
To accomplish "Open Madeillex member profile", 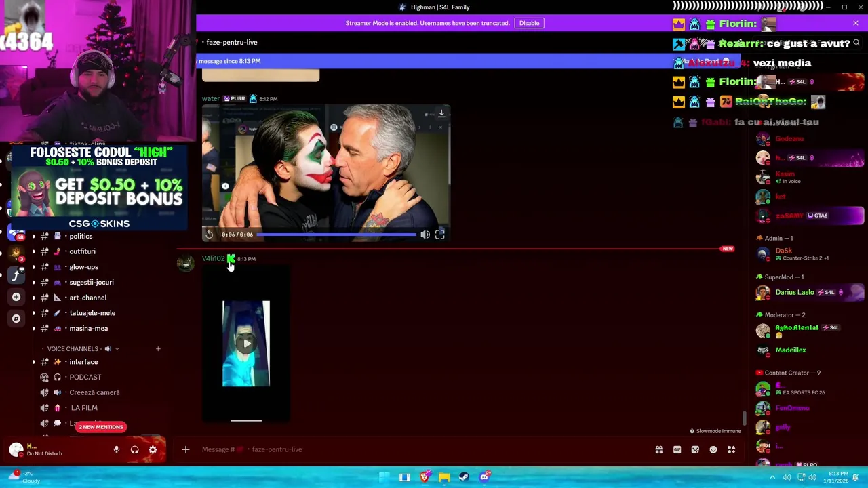I will (x=808, y=350).
